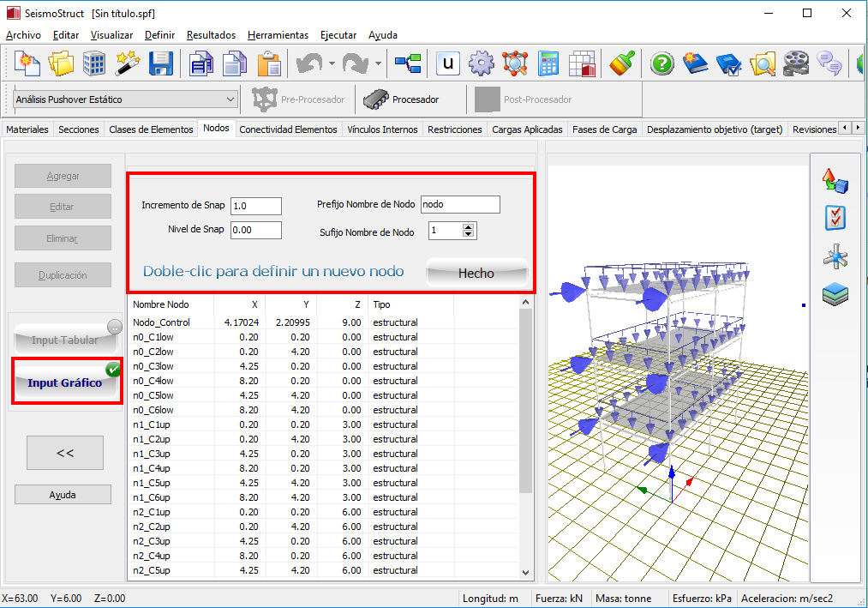
Task: Expand the undo history dropdown arrow
Action: pos(331,63)
